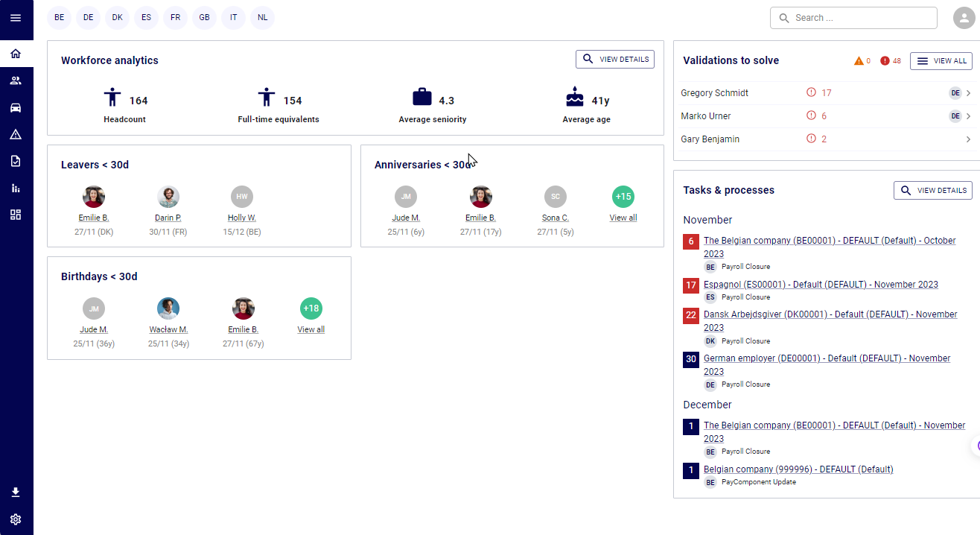The height and width of the screenshot is (535, 980).
Task: Enable the NL country filter
Action: coord(262,17)
